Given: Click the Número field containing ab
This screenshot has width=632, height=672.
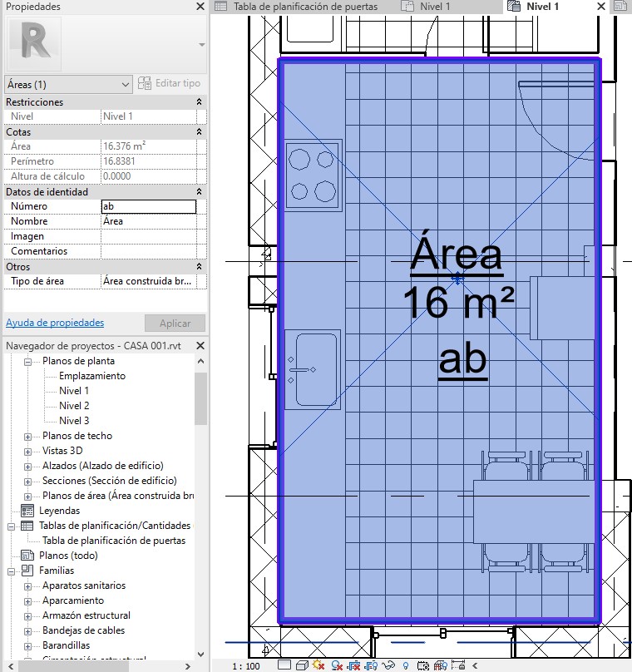Looking at the screenshot, I should pyautogui.click(x=148, y=206).
